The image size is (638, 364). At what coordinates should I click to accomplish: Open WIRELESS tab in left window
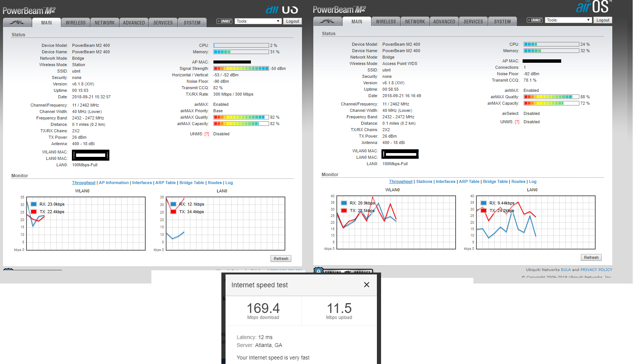pos(76,23)
